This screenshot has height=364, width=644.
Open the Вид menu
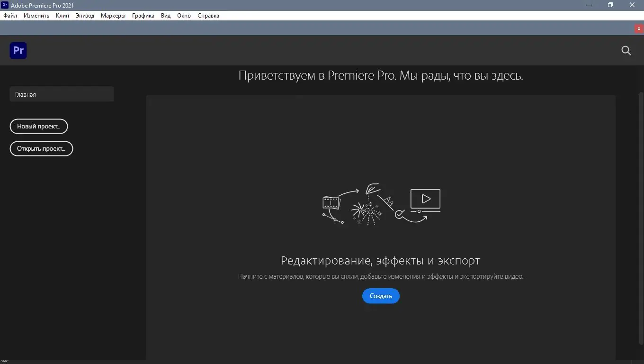pyautogui.click(x=165, y=15)
